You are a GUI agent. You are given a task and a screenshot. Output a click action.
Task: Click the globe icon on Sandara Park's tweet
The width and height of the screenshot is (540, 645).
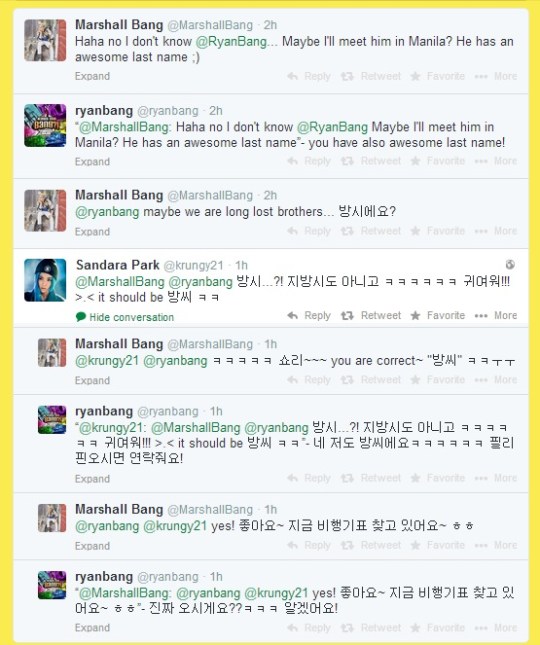(x=510, y=264)
